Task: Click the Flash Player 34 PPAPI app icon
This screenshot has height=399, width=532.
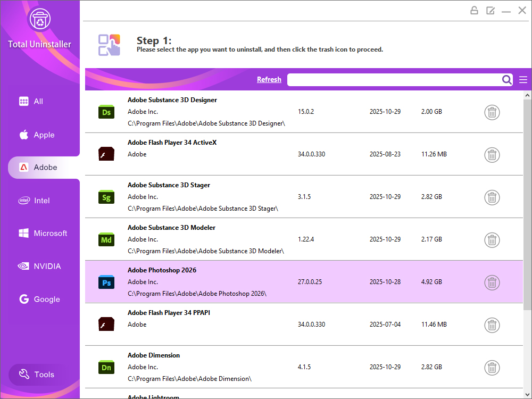Action: (106, 325)
